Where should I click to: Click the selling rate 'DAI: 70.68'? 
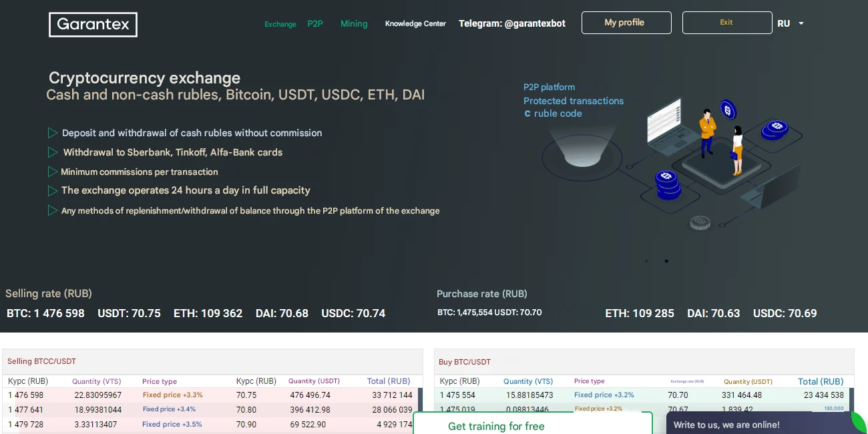(x=282, y=313)
